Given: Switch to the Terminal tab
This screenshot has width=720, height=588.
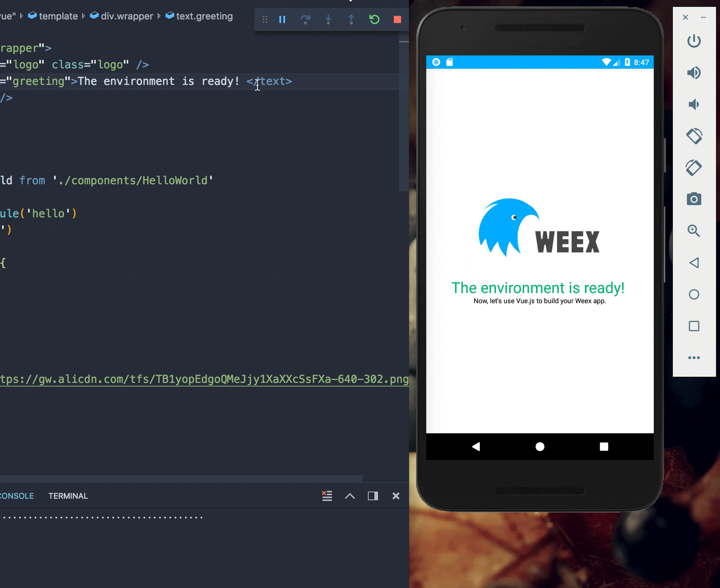Looking at the screenshot, I should click(68, 496).
